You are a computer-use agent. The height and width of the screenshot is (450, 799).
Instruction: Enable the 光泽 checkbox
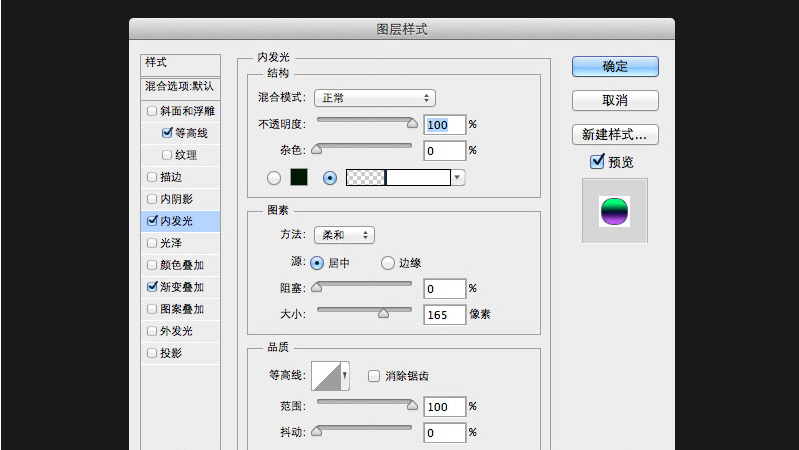point(152,243)
